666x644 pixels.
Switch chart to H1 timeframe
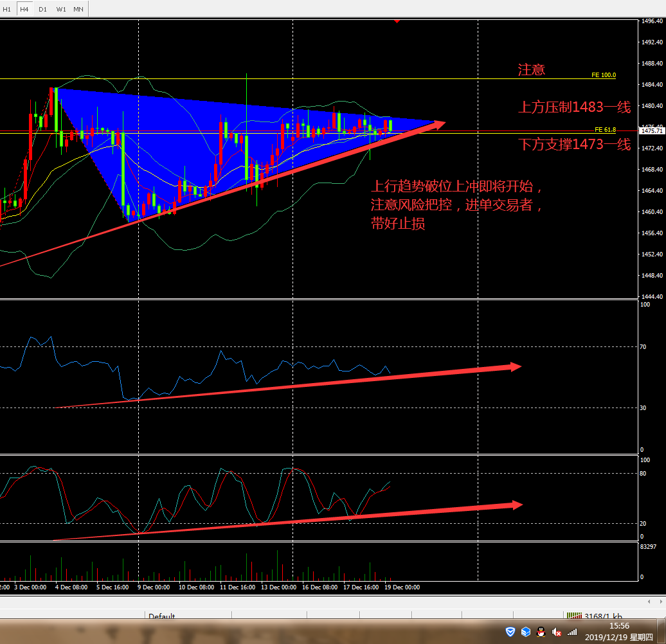7,9
